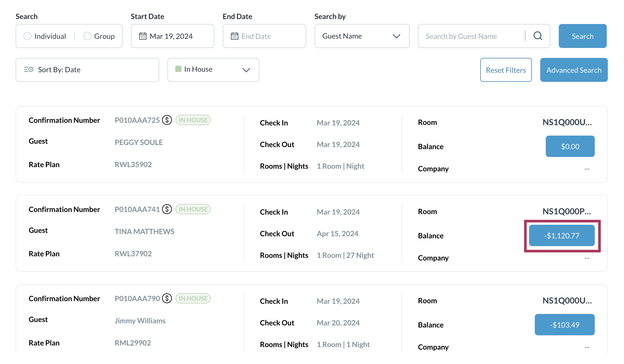
Task: Open the Guest Name search-by dropdown
Action: 362,36
